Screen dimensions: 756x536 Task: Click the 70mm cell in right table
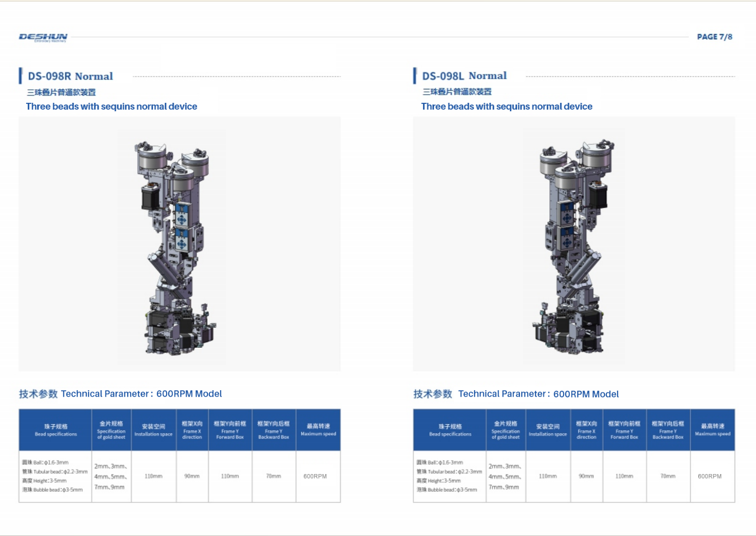pyautogui.click(x=668, y=476)
